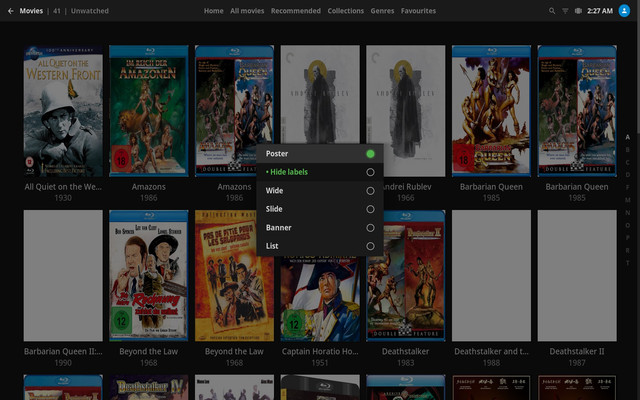Open the Deathstalker IV poster at the bottom

[x=149, y=387]
